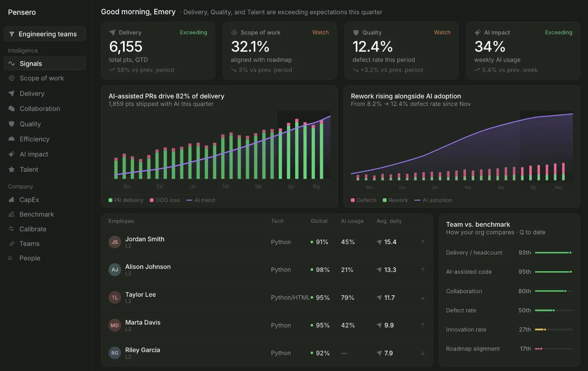
Task: Toggle PR delivery legend in delivery chart
Action: coord(126,200)
